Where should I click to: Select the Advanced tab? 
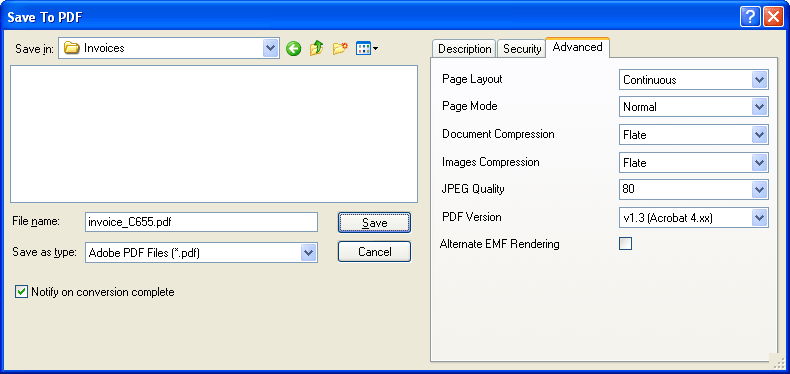[x=577, y=47]
